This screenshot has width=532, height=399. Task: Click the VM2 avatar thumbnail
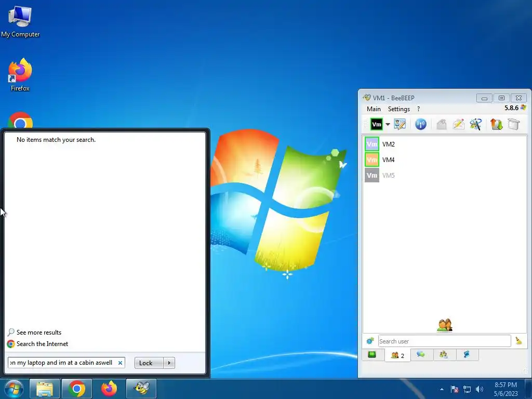pos(372,144)
